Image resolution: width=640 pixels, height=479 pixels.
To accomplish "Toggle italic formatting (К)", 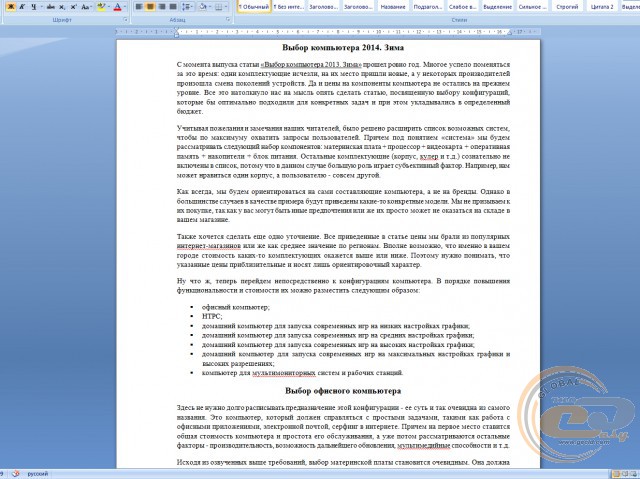I will pos(22,7).
